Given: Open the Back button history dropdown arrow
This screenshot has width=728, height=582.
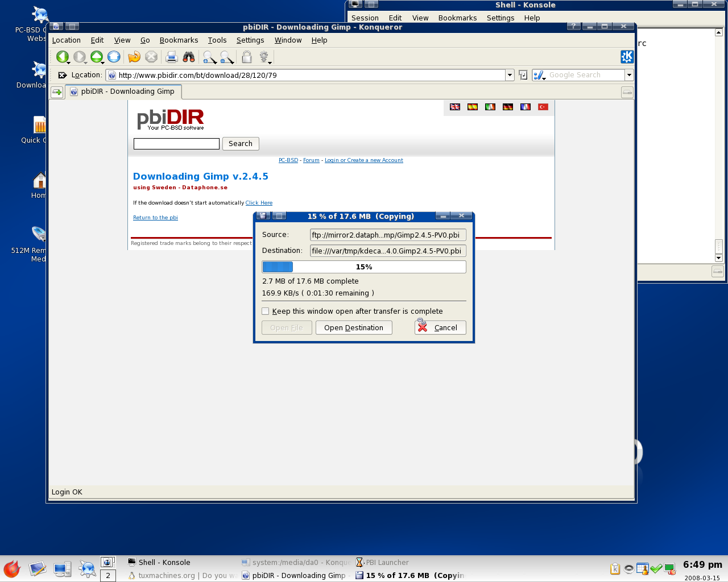Looking at the screenshot, I should tap(69, 63).
